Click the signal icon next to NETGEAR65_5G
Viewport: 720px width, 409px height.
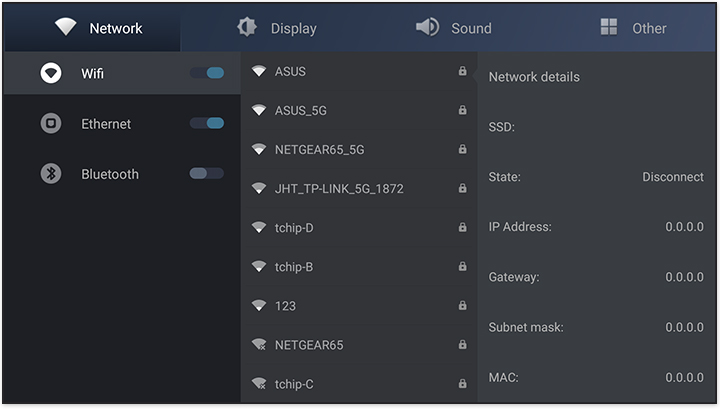coord(259,150)
